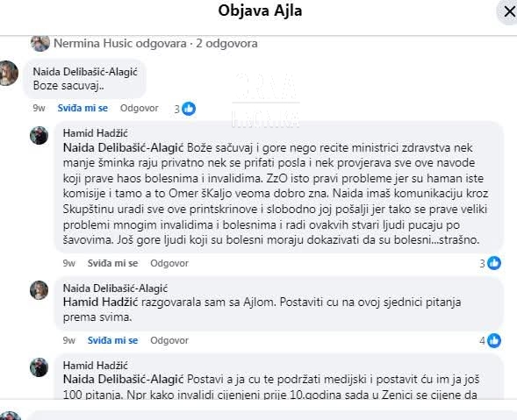
Task: Open Hamid Hadžić's avatar on first reply
Action: point(39,135)
